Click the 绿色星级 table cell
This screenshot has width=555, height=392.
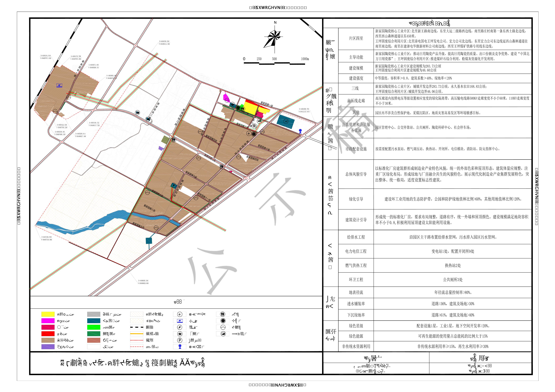(356, 326)
